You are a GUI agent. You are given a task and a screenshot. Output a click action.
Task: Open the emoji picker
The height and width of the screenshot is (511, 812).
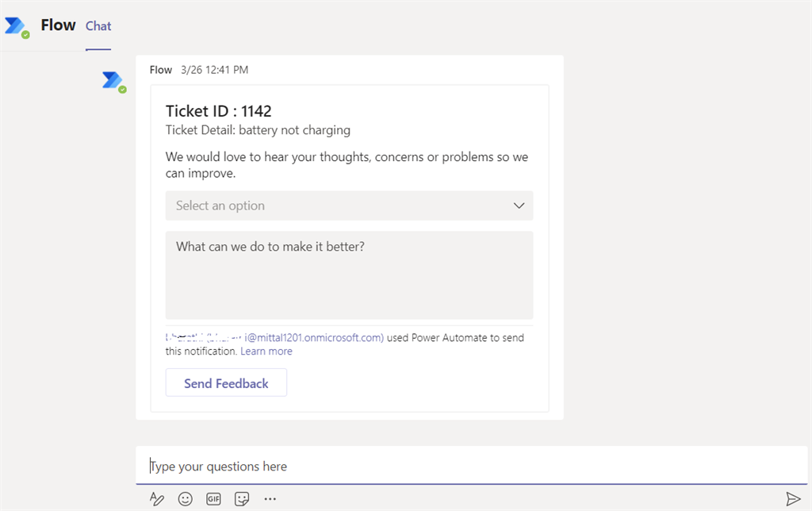pyautogui.click(x=186, y=498)
